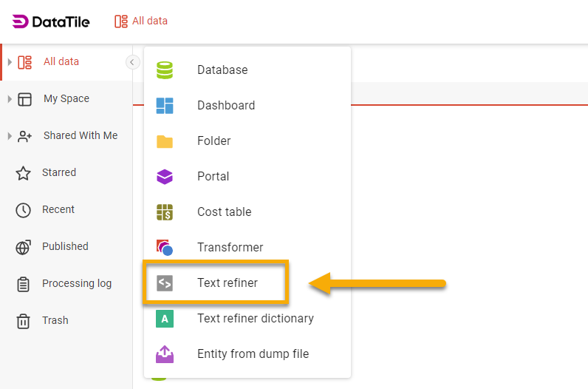Select the Transformer icon
The width and height of the screenshot is (588, 389).
[164, 248]
